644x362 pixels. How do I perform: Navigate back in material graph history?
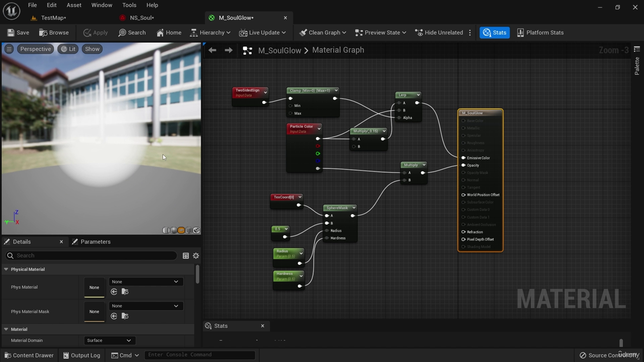212,50
